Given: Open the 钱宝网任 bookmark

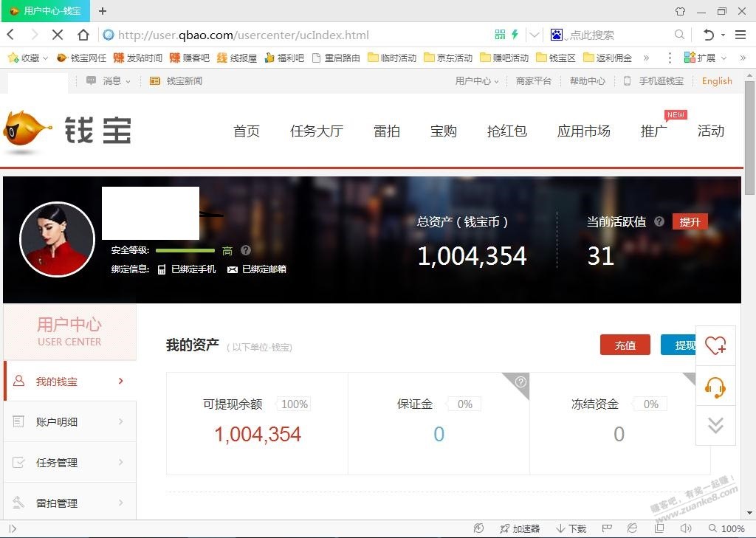Looking at the screenshot, I should (81, 58).
